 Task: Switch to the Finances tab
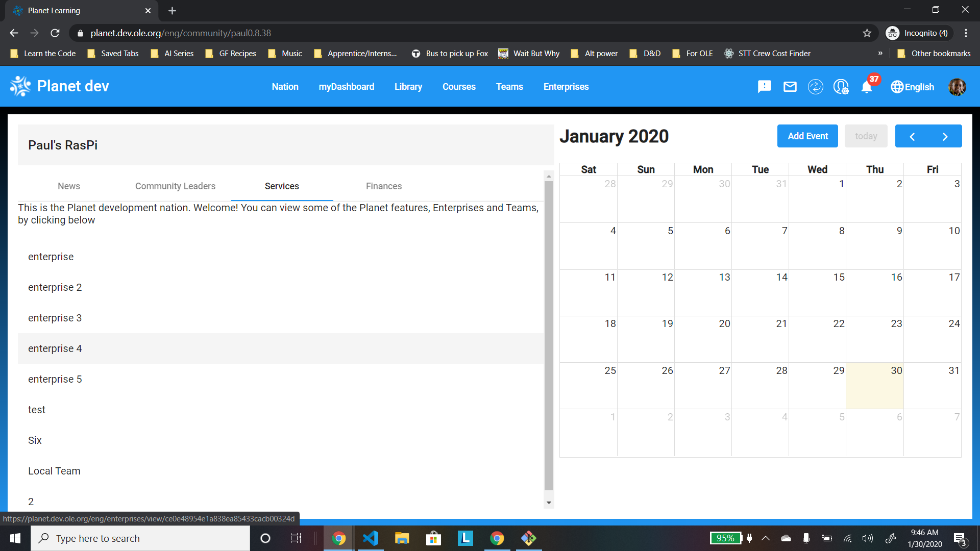coord(384,186)
